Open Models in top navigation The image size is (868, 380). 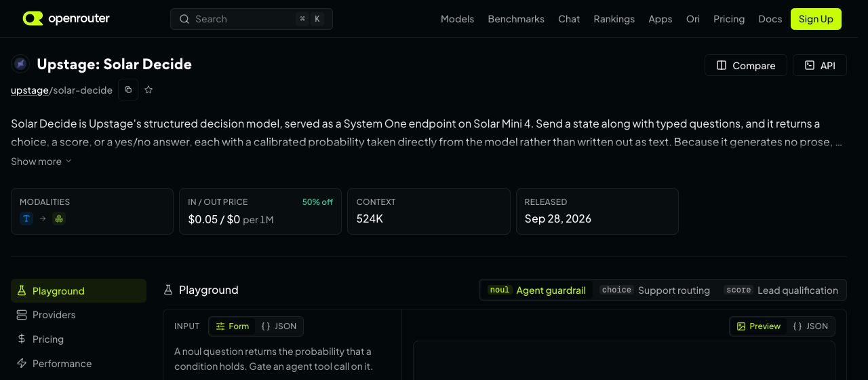coord(457,19)
